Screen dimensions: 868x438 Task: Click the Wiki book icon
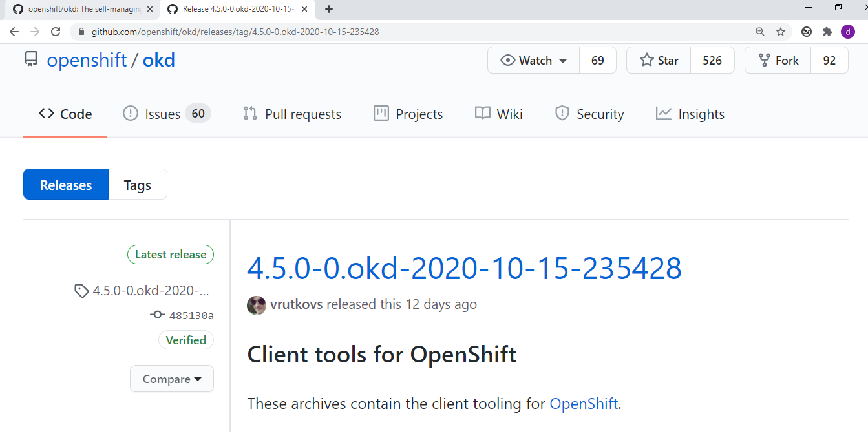coord(483,114)
